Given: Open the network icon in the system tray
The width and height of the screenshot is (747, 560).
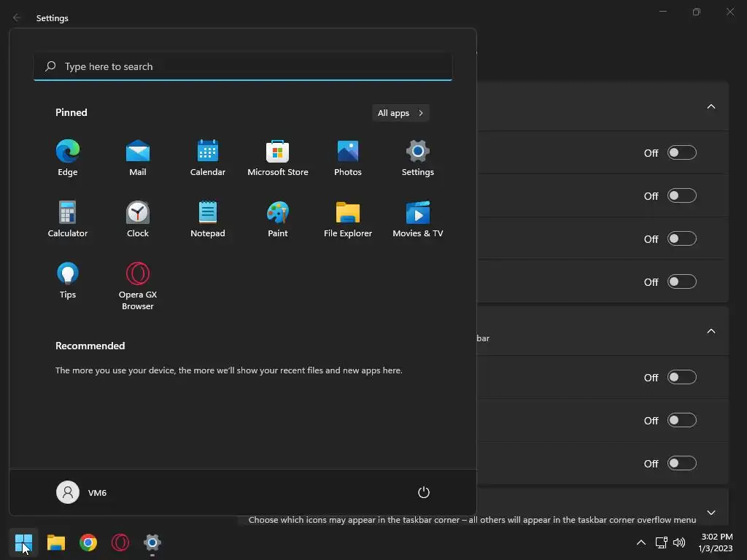Looking at the screenshot, I should 661,542.
